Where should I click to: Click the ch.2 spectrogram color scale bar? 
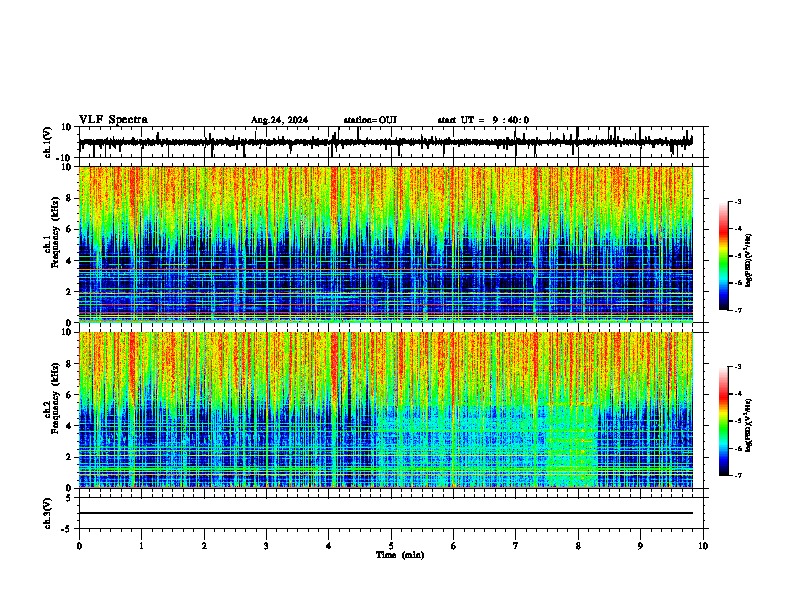[724, 421]
